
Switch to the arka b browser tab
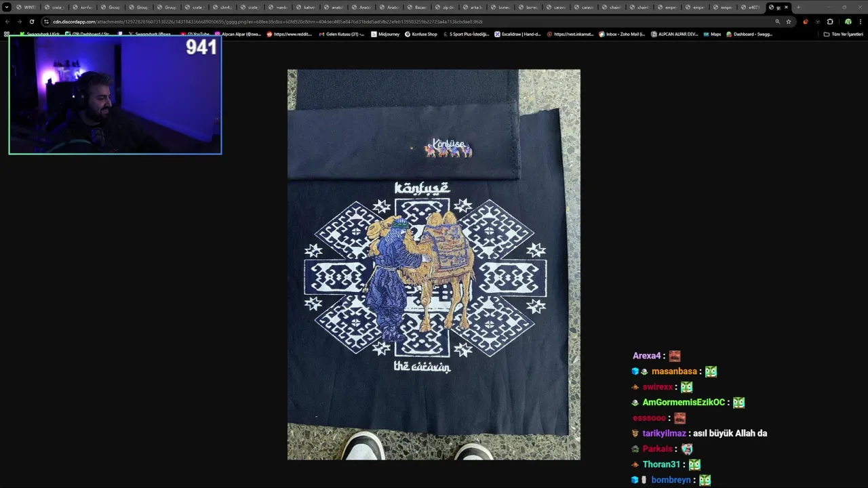click(x=473, y=7)
